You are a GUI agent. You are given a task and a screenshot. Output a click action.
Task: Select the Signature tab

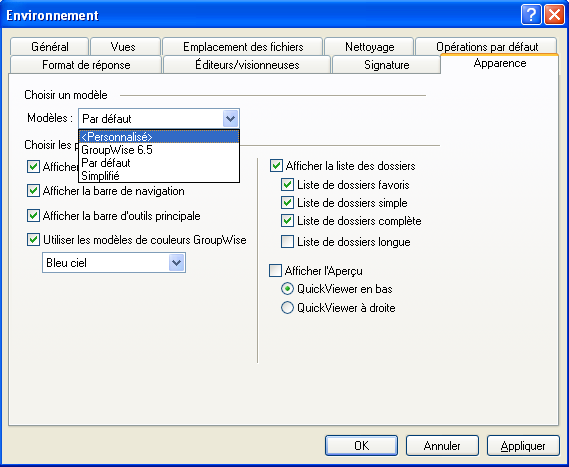[x=386, y=65]
